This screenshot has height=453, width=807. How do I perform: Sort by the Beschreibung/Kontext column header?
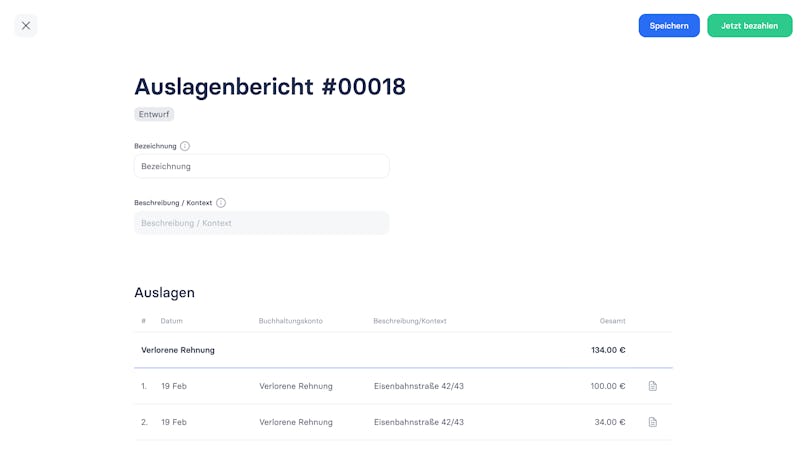coord(410,321)
